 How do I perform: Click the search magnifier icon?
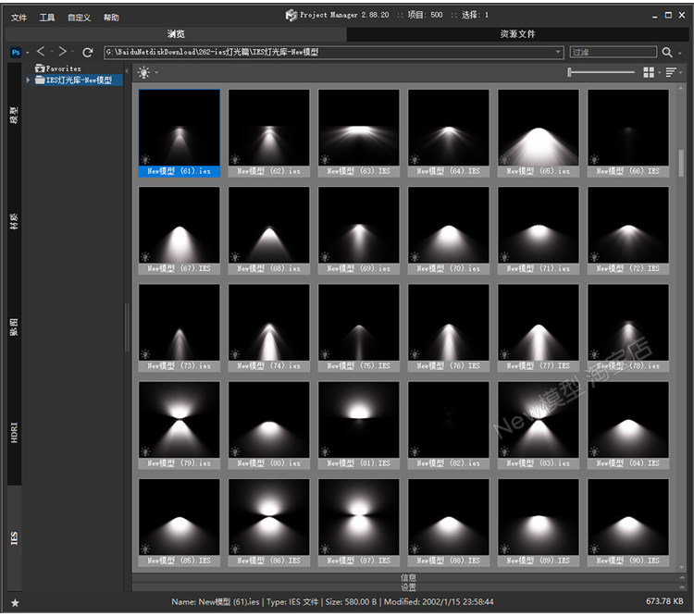click(x=667, y=52)
